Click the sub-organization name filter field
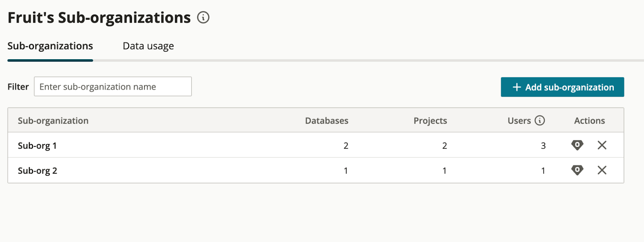The width and height of the screenshot is (644, 242). pyautogui.click(x=113, y=86)
